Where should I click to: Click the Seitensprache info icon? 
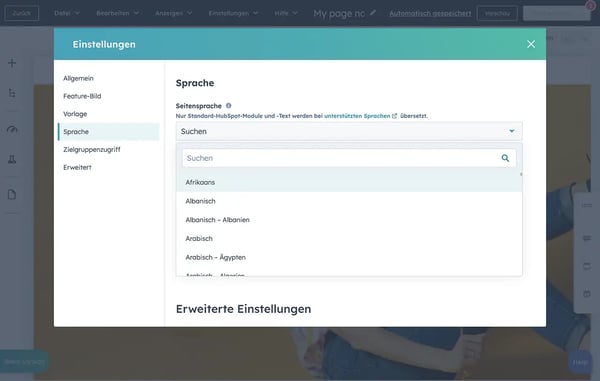pyautogui.click(x=228, y=106)
